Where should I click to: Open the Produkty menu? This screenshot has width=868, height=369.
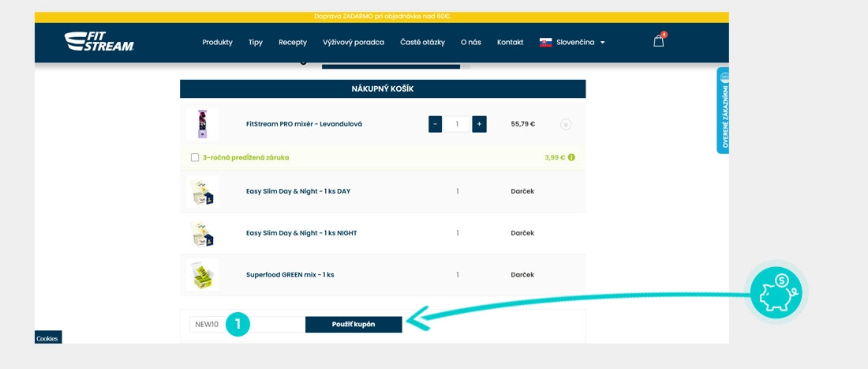click(x=217, y=43)
